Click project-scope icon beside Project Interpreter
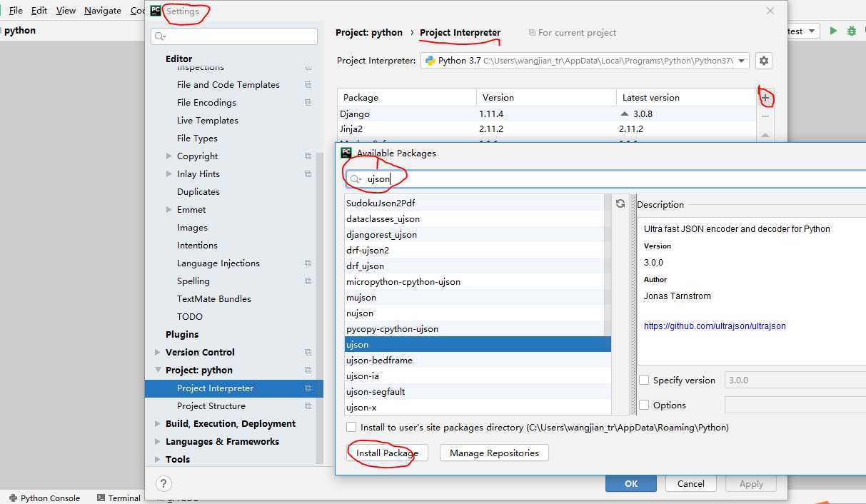866x504 pixels. pyautogui.click(x=308, y=388)
